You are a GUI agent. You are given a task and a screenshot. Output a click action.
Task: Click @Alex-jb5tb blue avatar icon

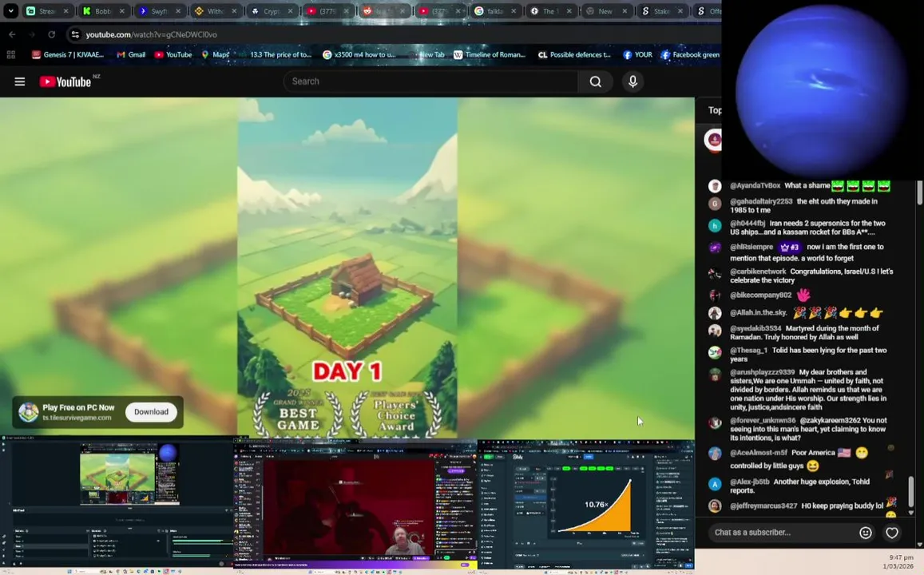coord(715,484)
